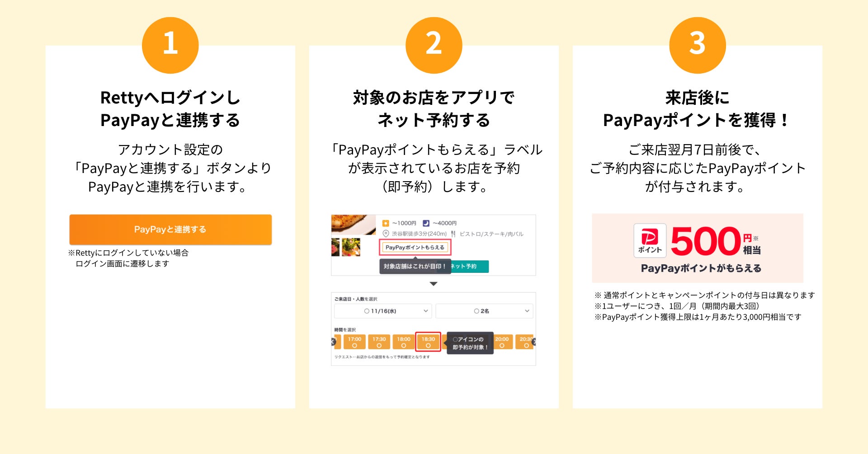Open the 2名 party size dropdown
This screenshot has width=868, height=454.
[x=484, y=311]
